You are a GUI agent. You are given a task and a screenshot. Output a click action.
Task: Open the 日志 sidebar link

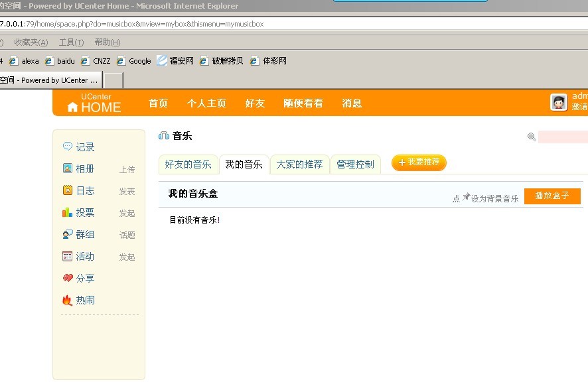click(85, 191)
